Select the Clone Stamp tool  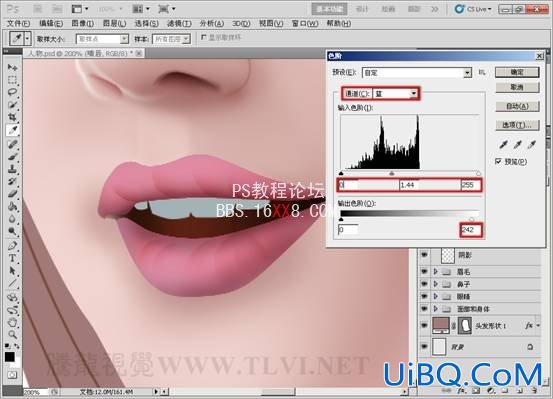12,169
